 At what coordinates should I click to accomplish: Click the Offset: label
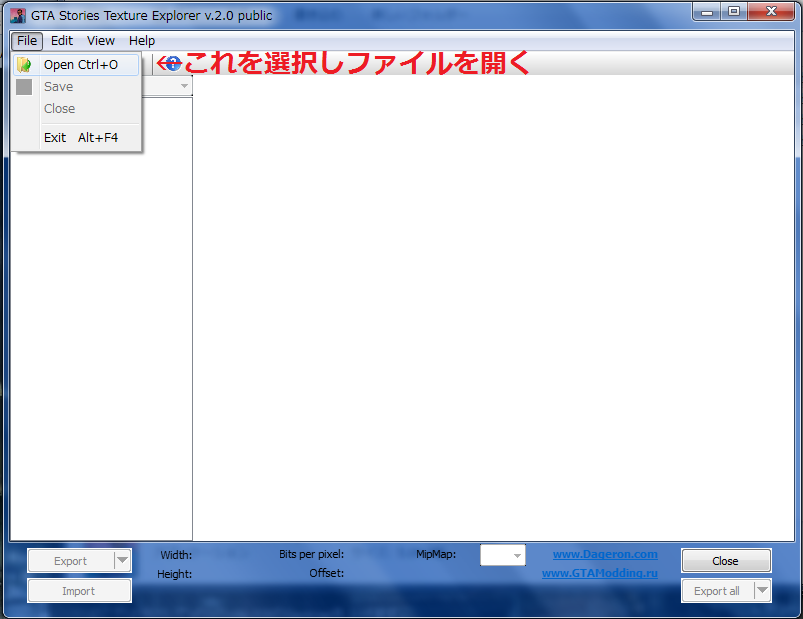click(x=326, y=573)
